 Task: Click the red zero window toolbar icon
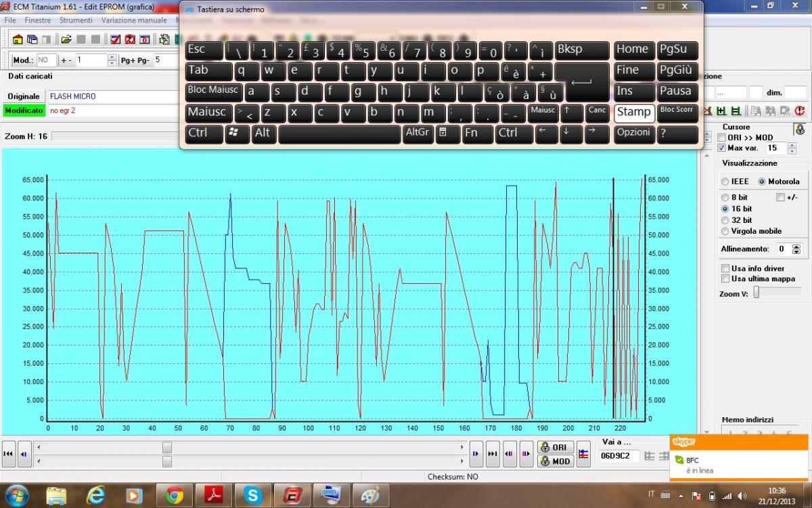144,39
